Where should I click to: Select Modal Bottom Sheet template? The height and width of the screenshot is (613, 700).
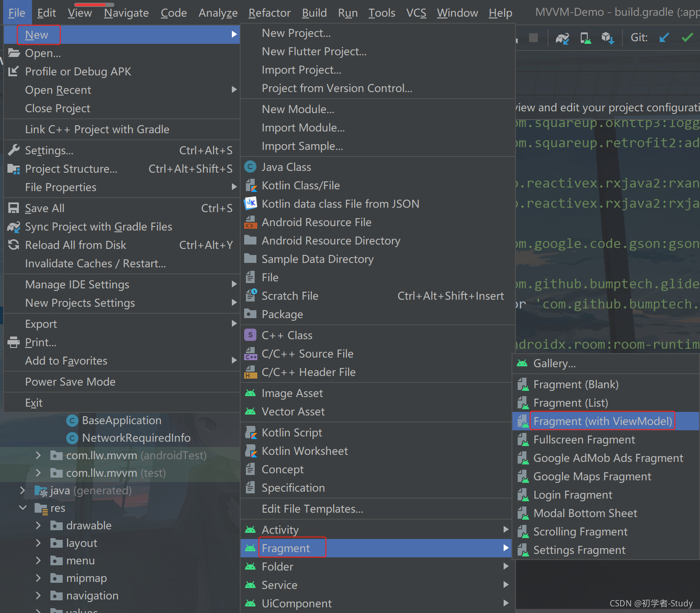606,513
